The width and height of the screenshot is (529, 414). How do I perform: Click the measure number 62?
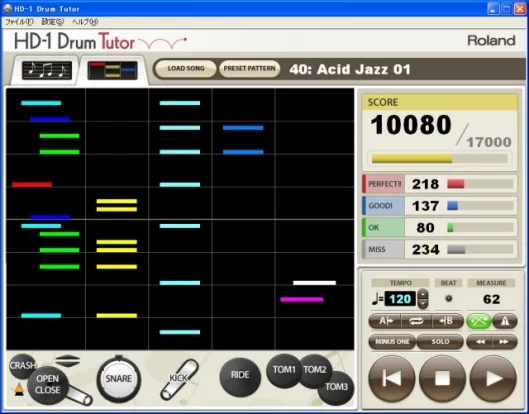tap(492, 299)
